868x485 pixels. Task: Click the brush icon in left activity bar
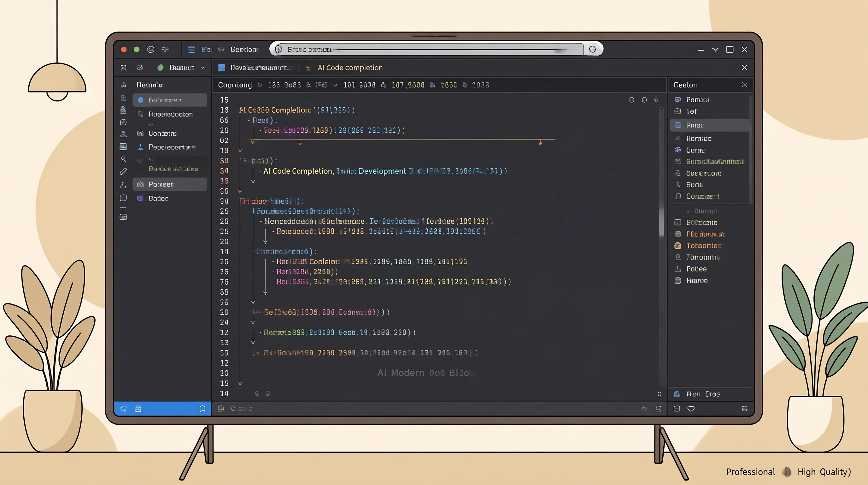coord(123,172)
